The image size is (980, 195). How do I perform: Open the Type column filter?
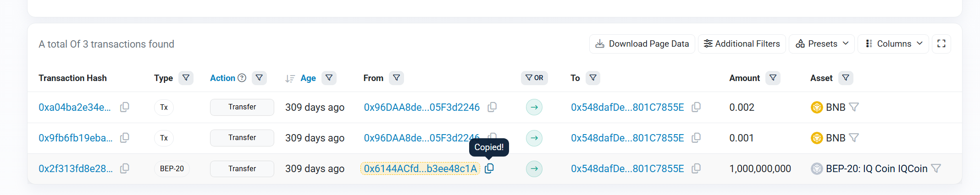pyautogui.click(x=186, y=78)
